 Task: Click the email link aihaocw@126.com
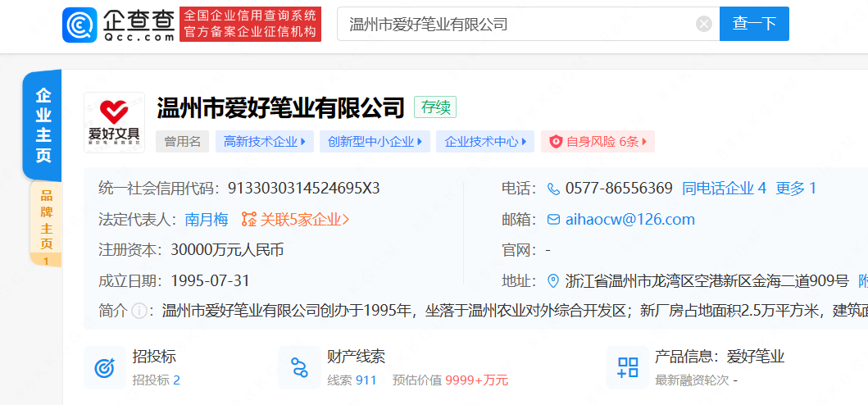pyautogui.click(x=630, y=220)
